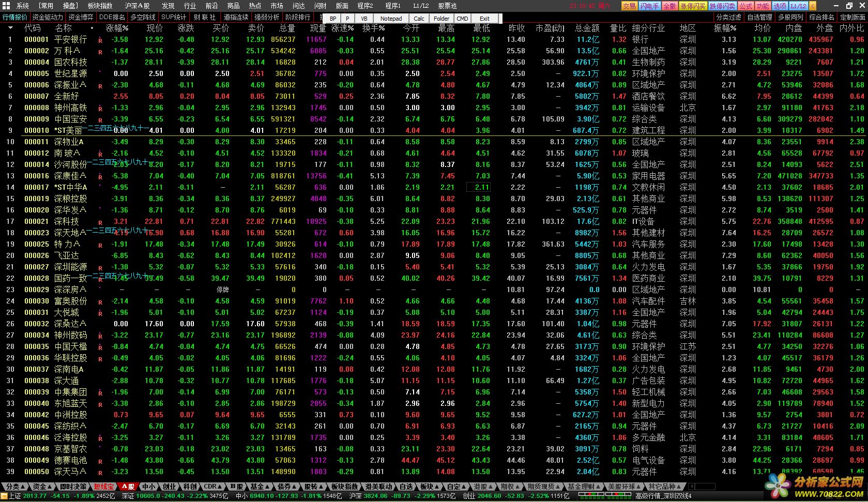Open the 板块指数 menu

100,6
